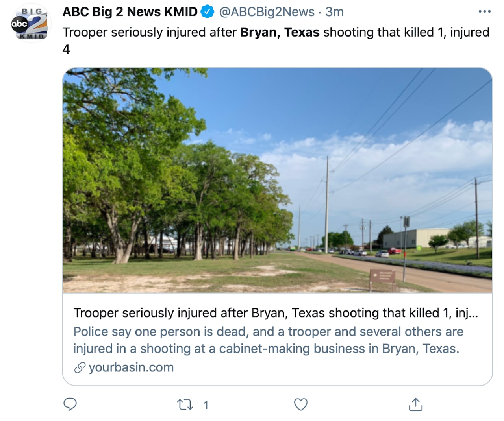Screen dimensions: 504x421
Task: Open the tweet's more options menu
Action: tap(484, 12)
